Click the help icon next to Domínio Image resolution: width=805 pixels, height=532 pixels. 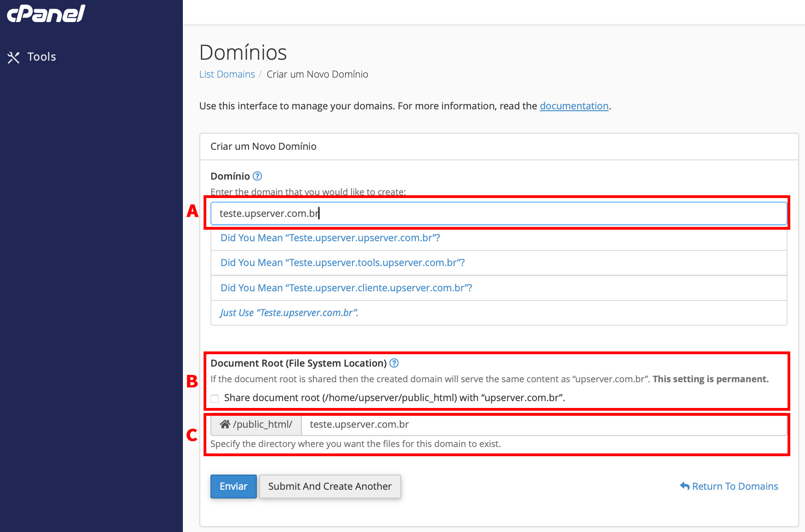point(257,176)
